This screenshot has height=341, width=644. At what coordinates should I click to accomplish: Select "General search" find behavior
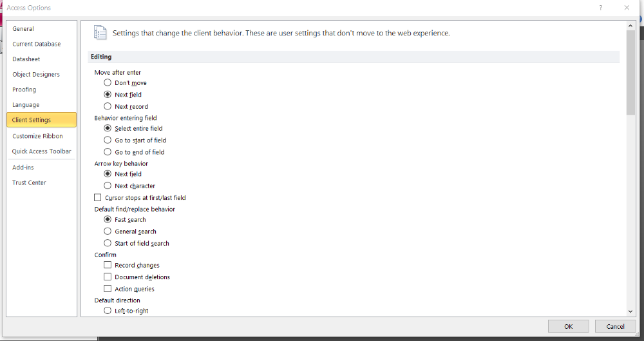(108, 231)
